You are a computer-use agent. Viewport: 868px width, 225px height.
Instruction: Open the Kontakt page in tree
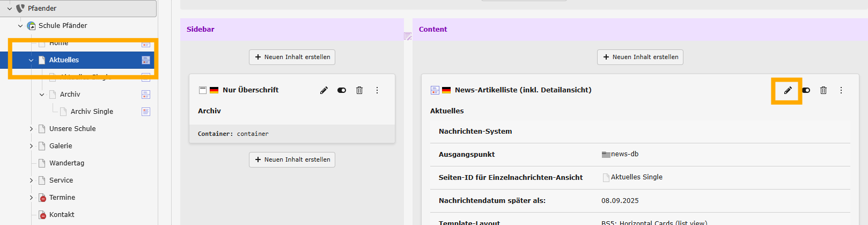tap(62, 215)
